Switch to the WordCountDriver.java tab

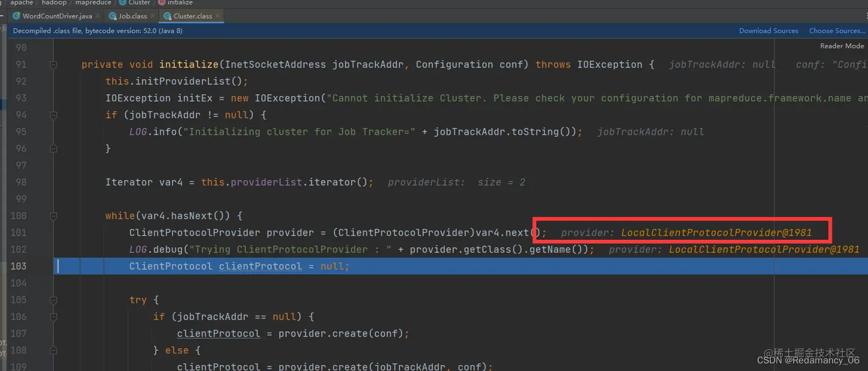click(57, 16)
